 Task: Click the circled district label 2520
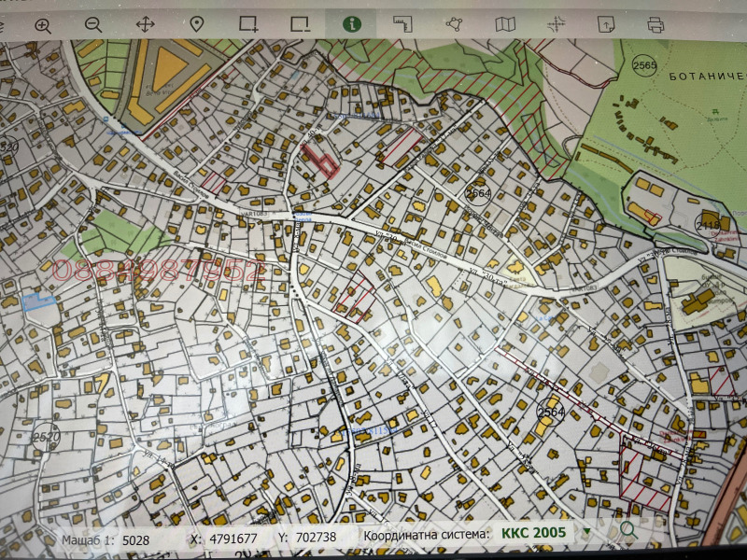[x=46, y=437]
